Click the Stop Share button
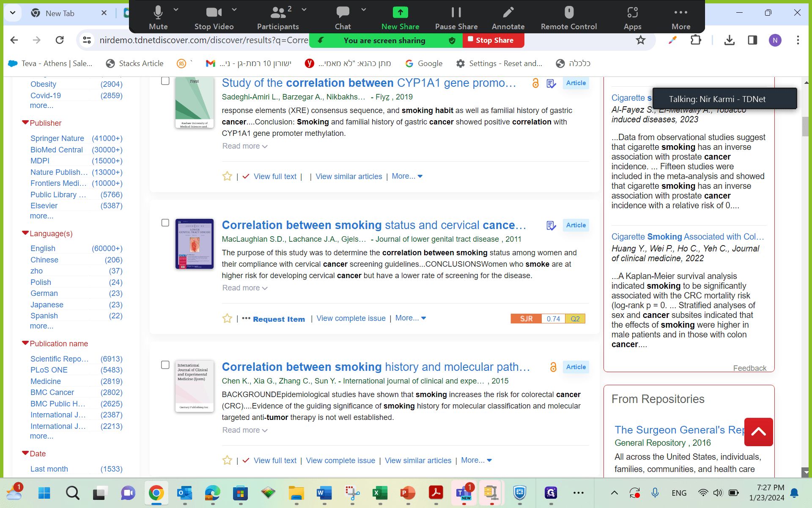This screenshot has width=812, height=508. 494,40
